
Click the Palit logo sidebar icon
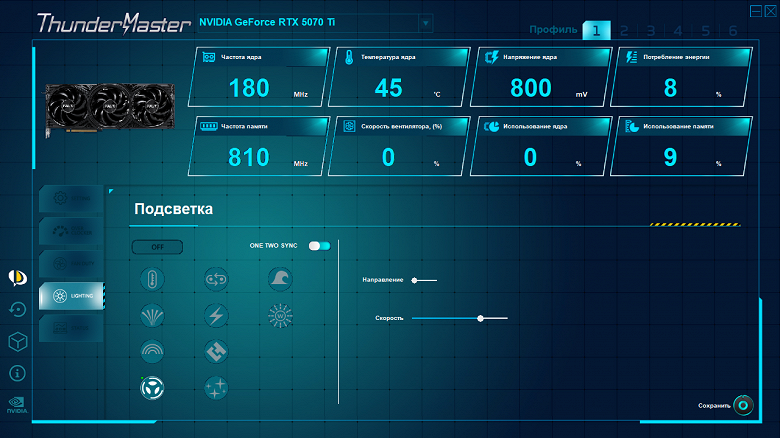(x=17, y=278)
